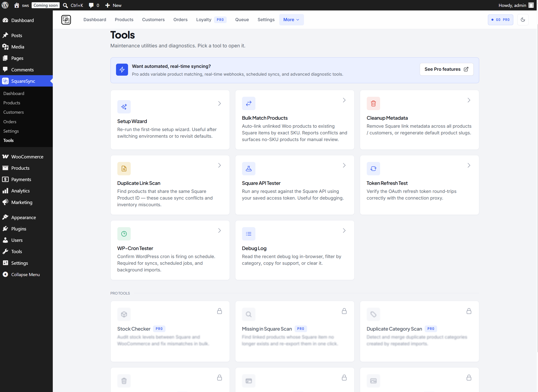Click the WP-Cron Tester clock icon

point(124,234)
